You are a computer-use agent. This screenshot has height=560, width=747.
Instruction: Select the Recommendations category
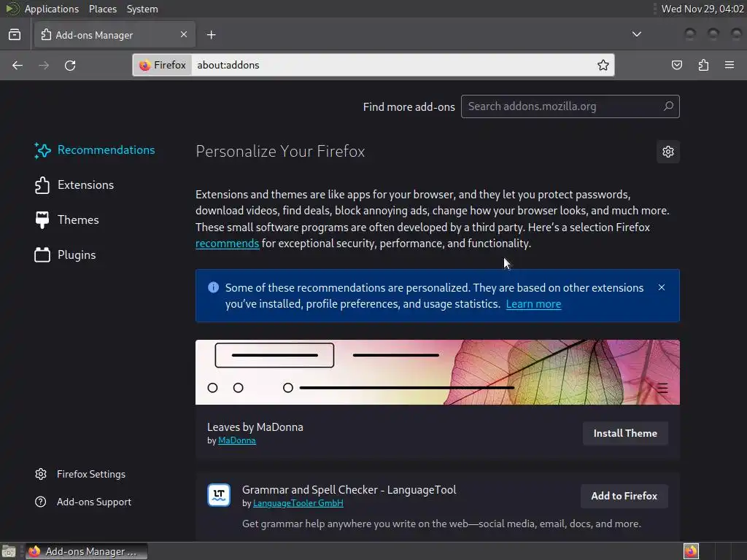95,150
